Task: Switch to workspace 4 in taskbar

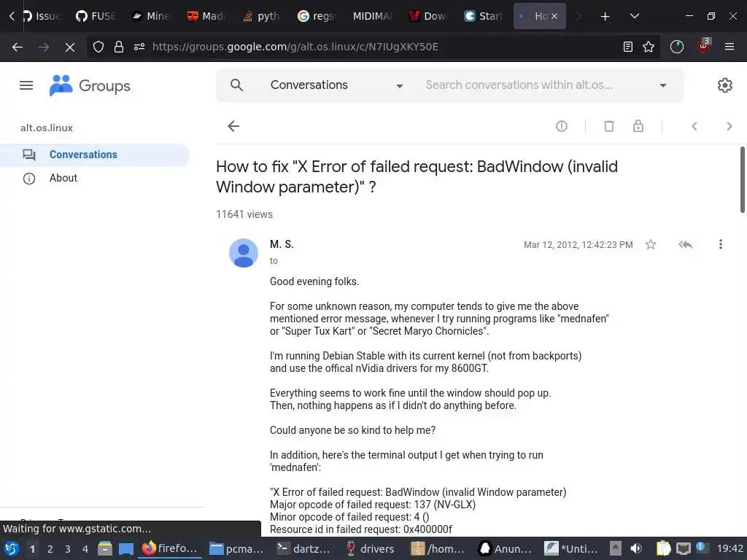Action: point(85,549)
